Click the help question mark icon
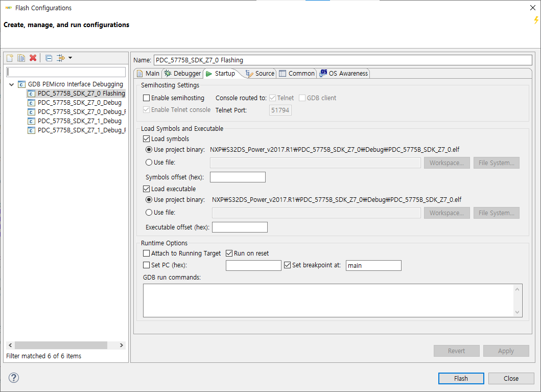Viewport: 541px width, 392px height. [14, 378]
